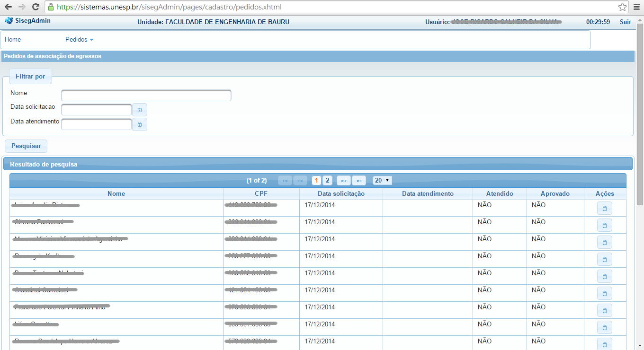Image resolution: width=644 pixels, height=350 pixels.
Task: Change rows per page from 20
Action: (382, 180)
